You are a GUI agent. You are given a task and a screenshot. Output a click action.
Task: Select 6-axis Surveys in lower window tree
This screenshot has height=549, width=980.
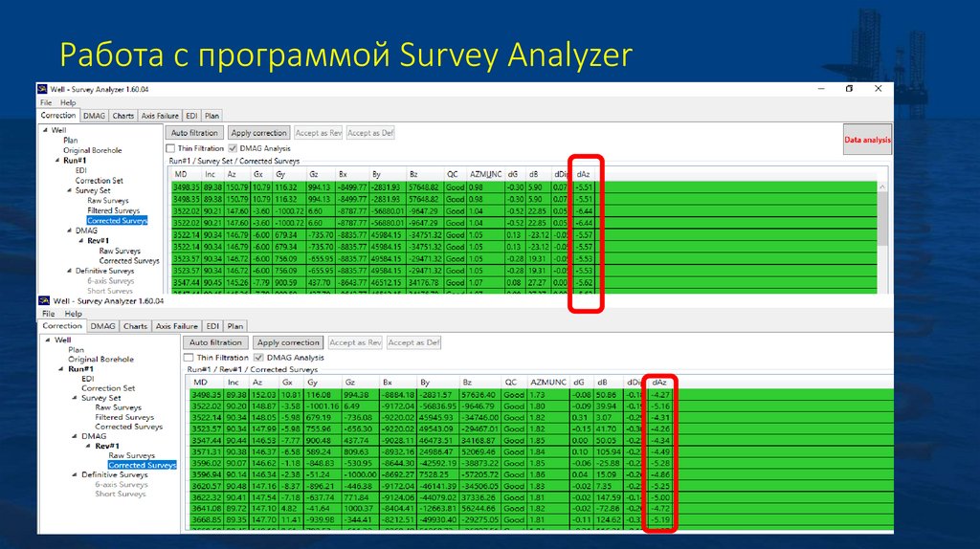coord(122,484)
